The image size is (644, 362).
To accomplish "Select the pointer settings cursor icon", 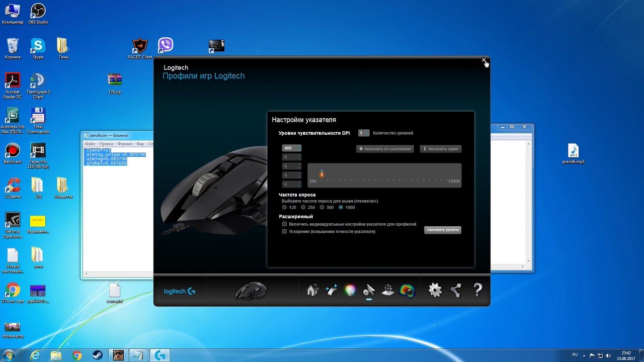I will (x=369, y=290).
